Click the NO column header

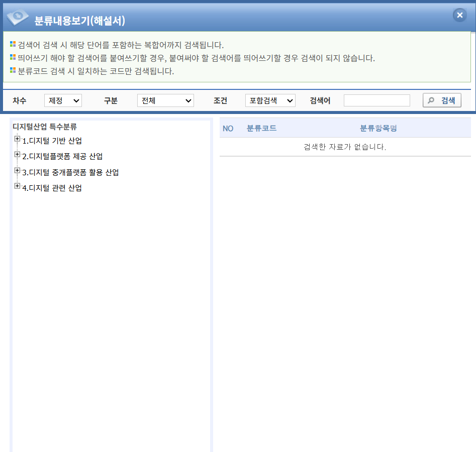coord(228,129)
